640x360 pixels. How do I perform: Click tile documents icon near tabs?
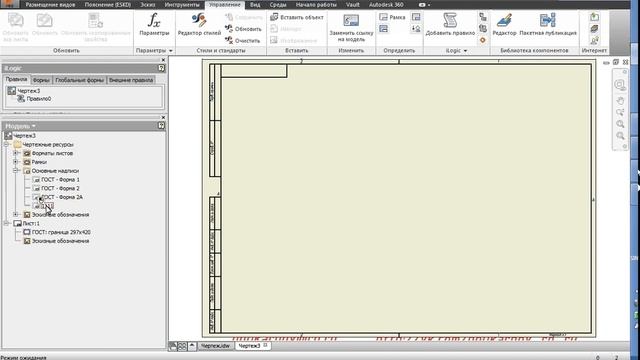[182, 347]
